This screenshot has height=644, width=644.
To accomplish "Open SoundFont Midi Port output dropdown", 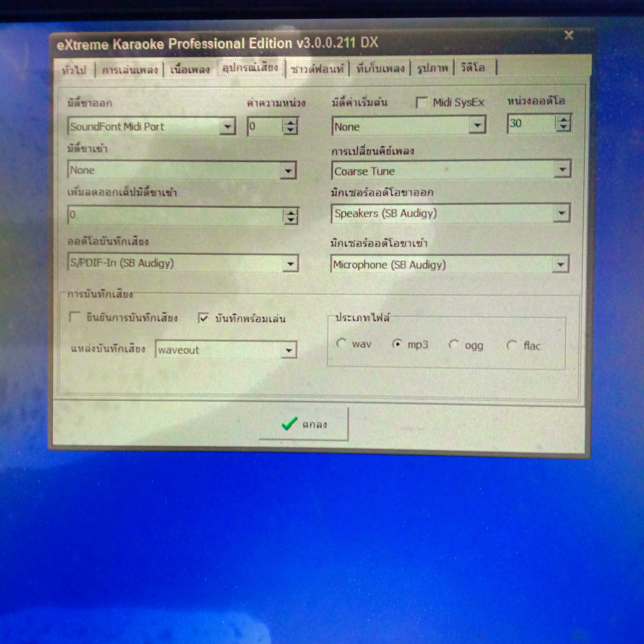I will (228, 126).
